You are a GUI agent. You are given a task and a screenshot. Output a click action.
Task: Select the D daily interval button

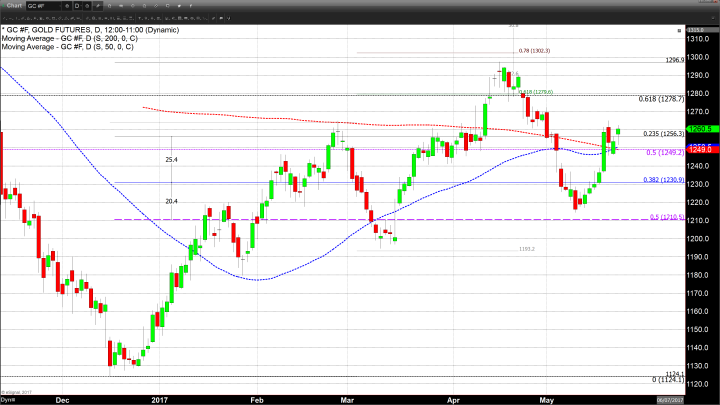(77, 6)
